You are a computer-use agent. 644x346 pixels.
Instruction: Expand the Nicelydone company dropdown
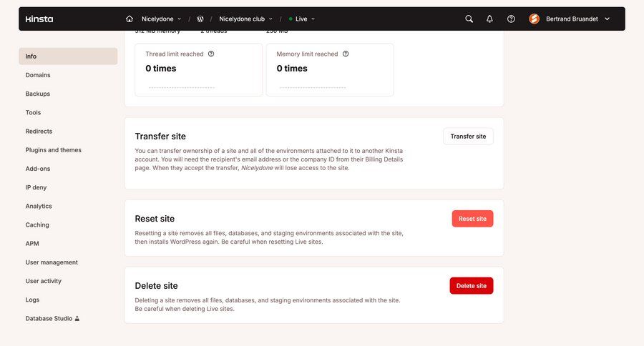(161, 19)
